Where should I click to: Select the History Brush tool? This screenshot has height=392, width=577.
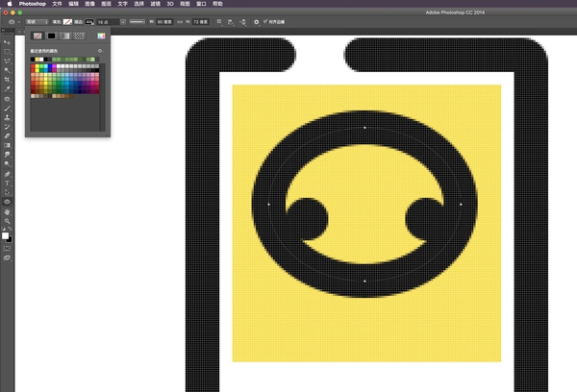pos(7,127)
